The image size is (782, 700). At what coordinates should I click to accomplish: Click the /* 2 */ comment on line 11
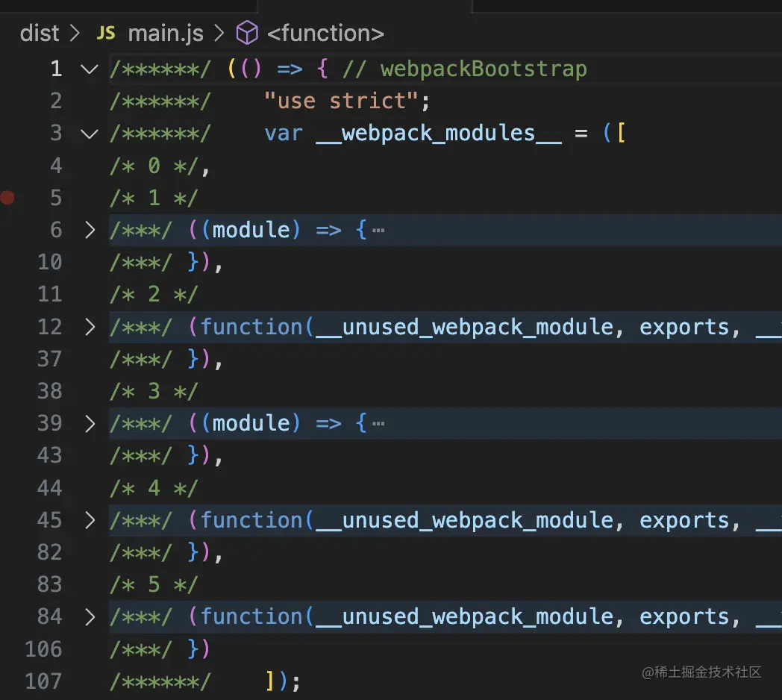point(154,294)
